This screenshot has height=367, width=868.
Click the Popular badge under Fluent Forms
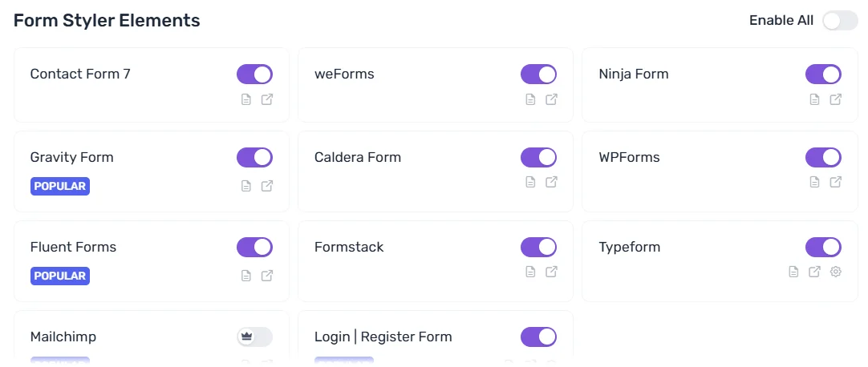pos(60,276)
